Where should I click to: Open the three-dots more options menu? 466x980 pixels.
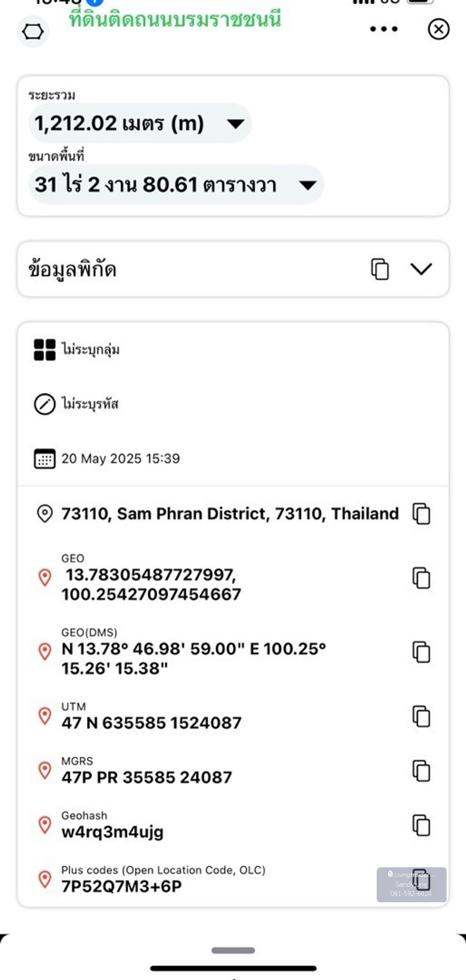coord(384,29)
